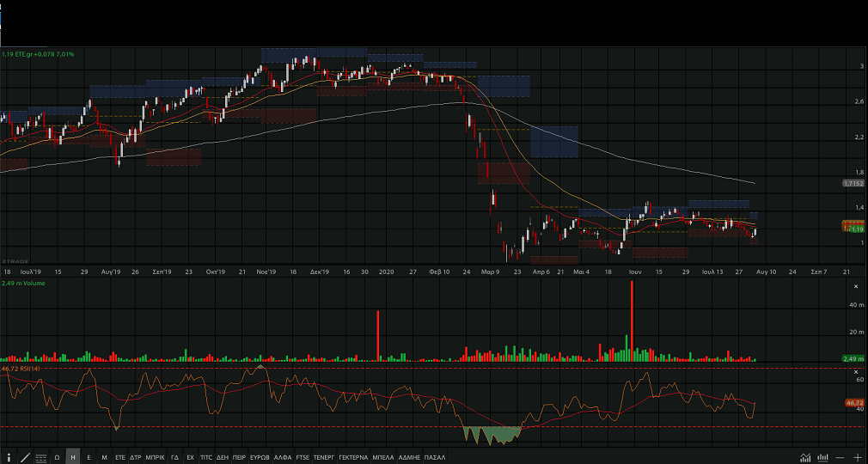Switch to hourly Ω timeframe

(57, 457)
